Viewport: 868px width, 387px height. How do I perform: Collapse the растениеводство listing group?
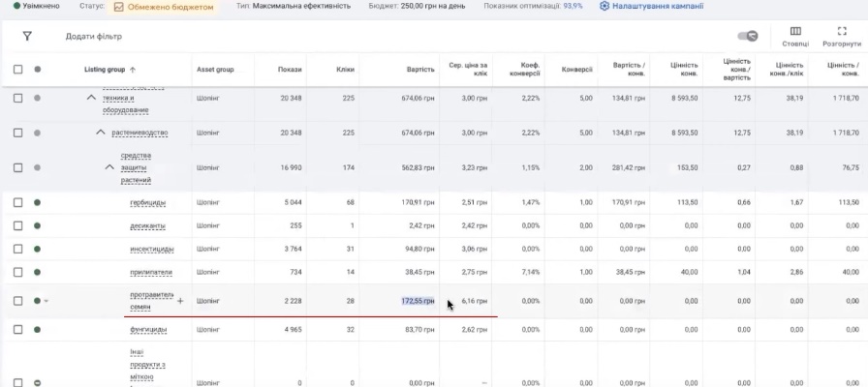[100, 133]
